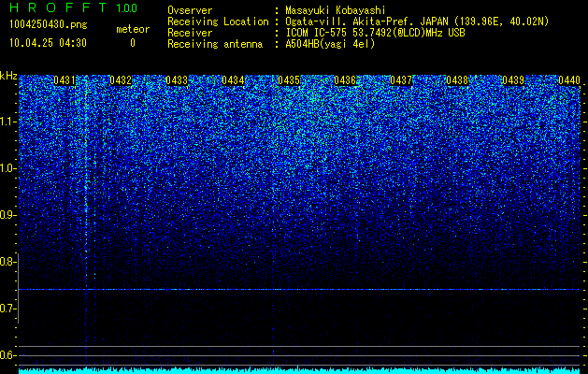Click the Receiving Location label
Screen dimensions: 588x374
tap(218, 22)
